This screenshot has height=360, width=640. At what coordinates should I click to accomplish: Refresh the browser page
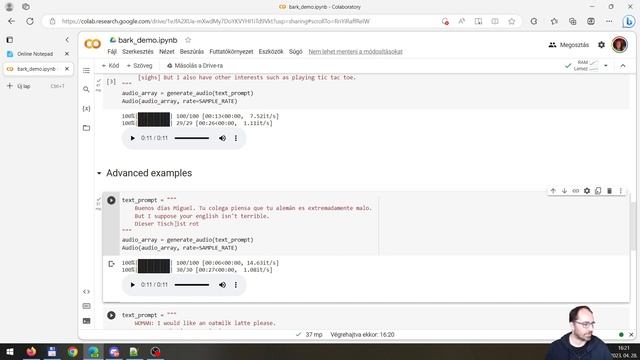coord(30,21)
